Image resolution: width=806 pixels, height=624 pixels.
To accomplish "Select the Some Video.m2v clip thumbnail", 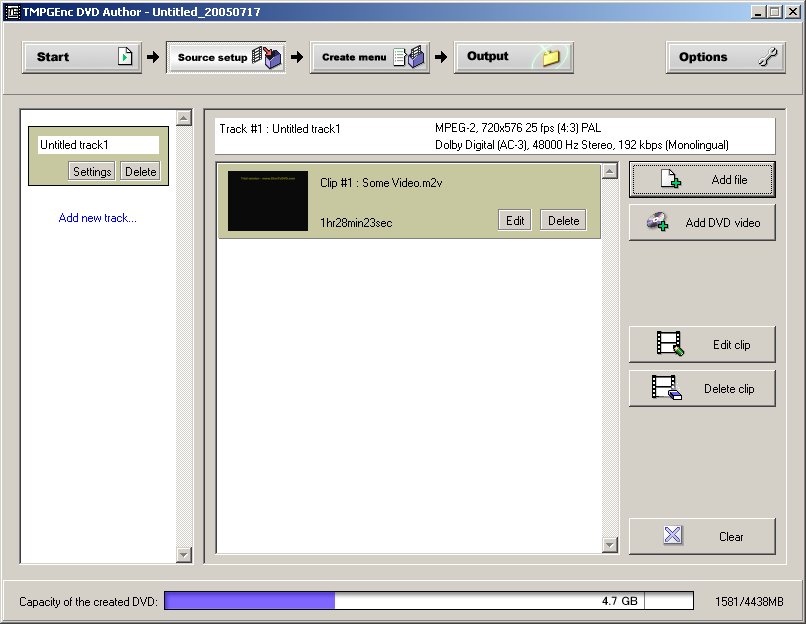I will [x=268, y=201].
